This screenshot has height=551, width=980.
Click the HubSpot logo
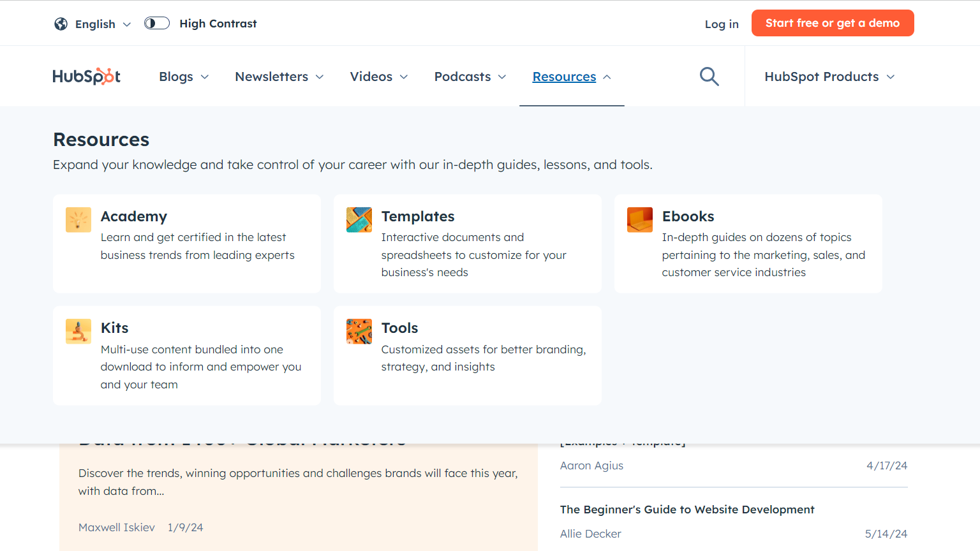pyautogui.click(x=86, y=77)
